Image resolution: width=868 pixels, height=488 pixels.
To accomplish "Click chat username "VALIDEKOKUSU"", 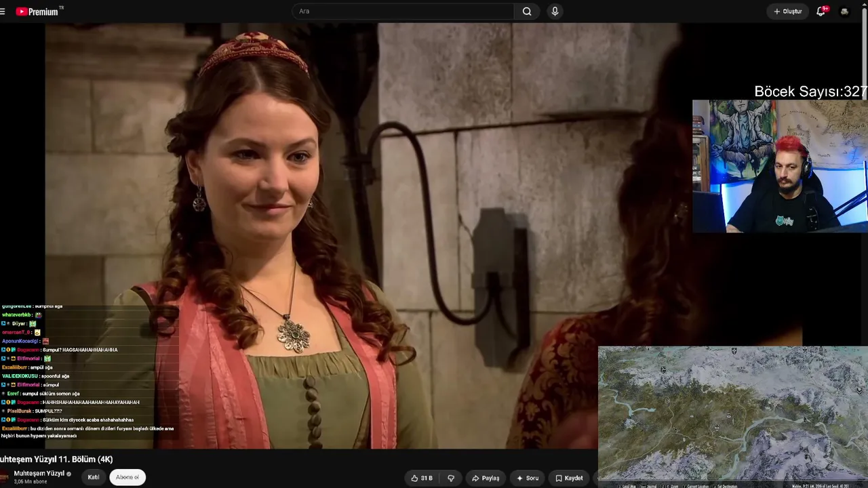I will (20, 376).
